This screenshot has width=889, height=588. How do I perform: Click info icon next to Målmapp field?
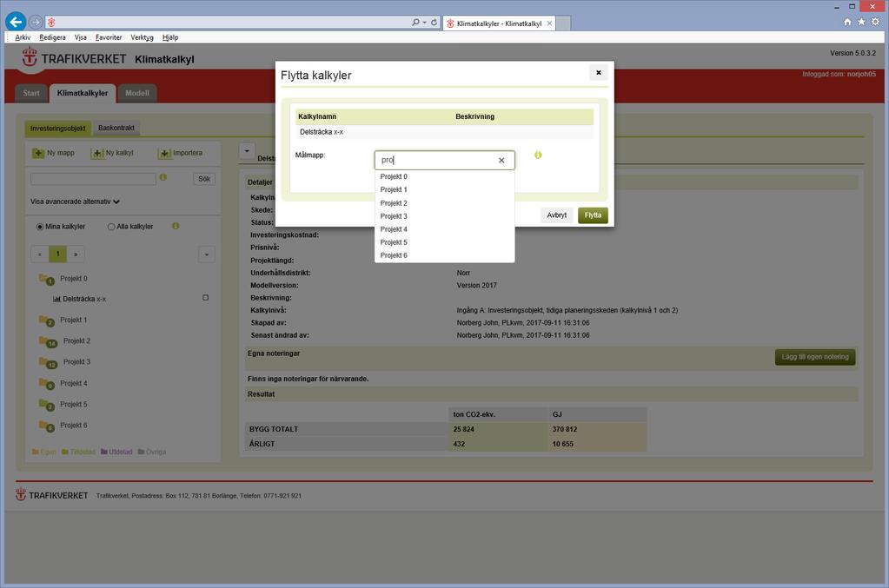point(538,155)
